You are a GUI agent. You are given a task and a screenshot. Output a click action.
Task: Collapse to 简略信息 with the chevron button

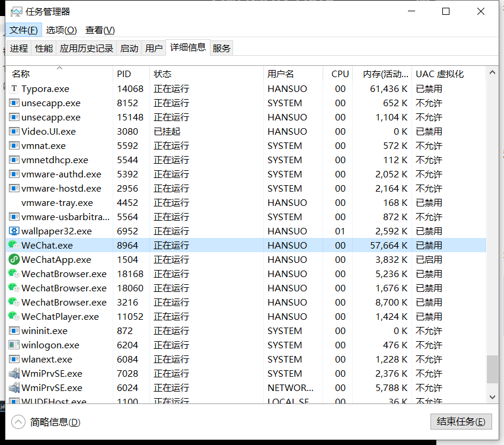pos(18,422)
